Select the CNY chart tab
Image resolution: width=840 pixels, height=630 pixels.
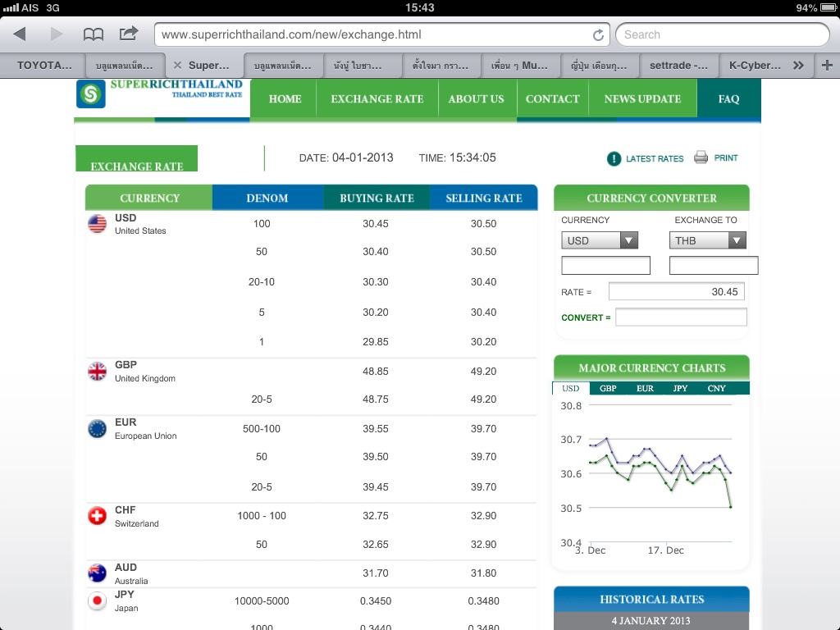click(716, 388)
